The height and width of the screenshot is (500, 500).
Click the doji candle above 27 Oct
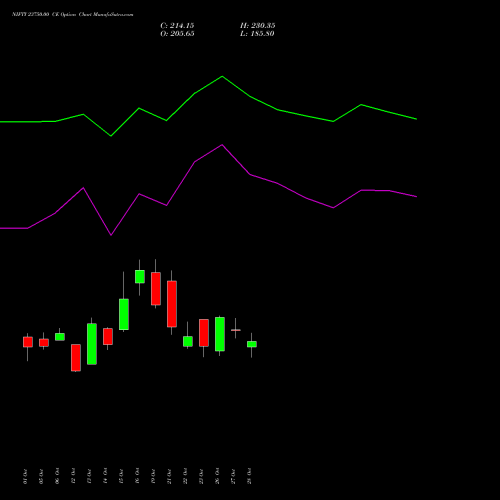pos(236,330)
